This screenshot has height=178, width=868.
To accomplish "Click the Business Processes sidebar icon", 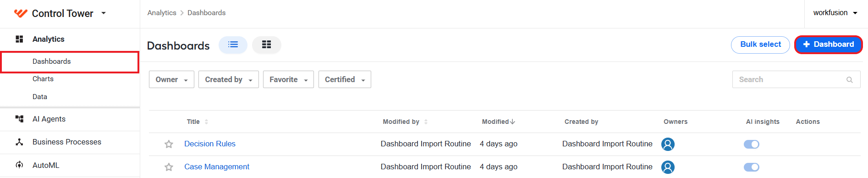I will click(x=19, y=142).
